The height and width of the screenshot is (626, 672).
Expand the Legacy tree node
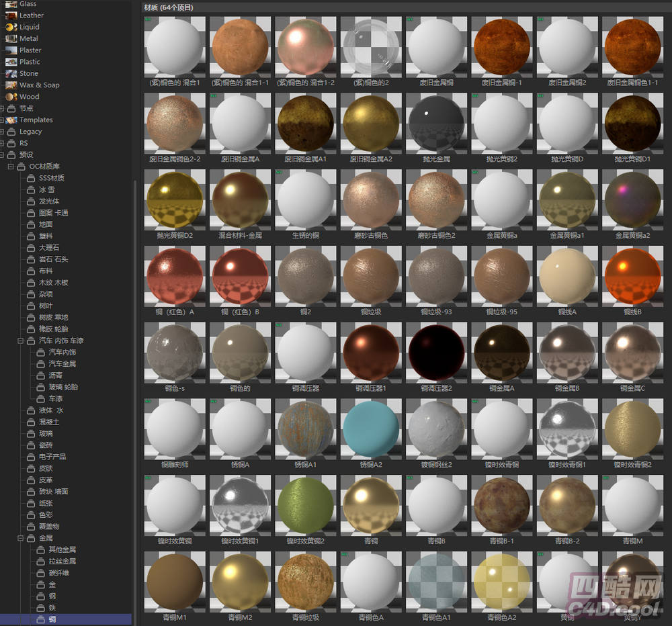[x=3, y=132]
